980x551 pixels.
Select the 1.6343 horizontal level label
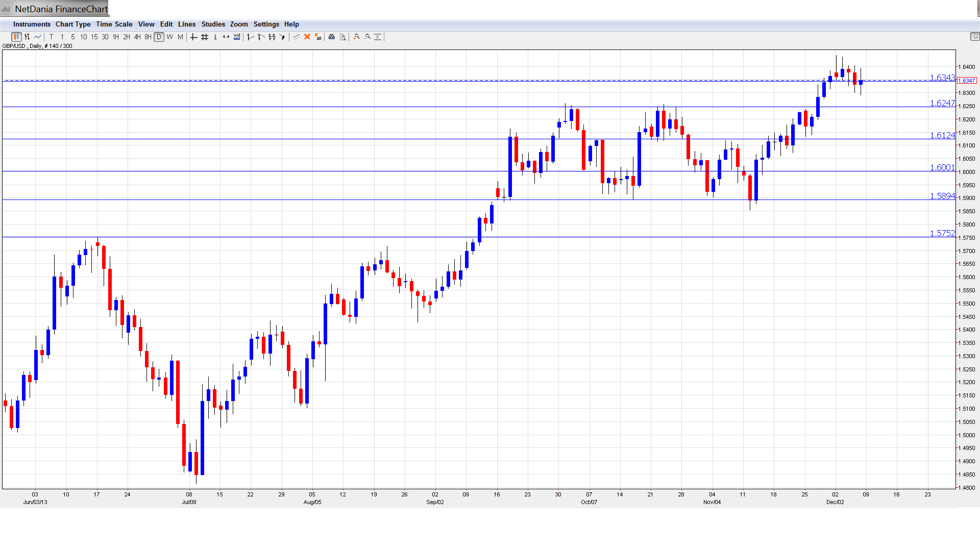pos(942,78)
